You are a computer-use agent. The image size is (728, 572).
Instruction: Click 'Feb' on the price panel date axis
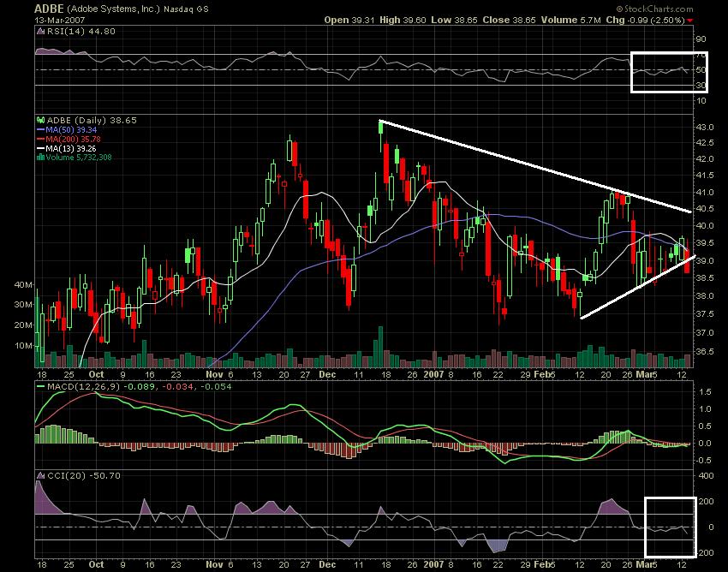click(541, 374)
